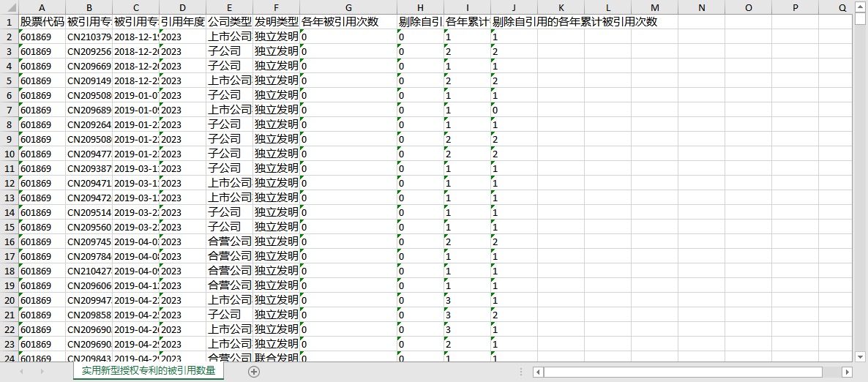Add a new sheet with plus icon
The width and height of the screenshot is (868, 382).
point(253,372)
